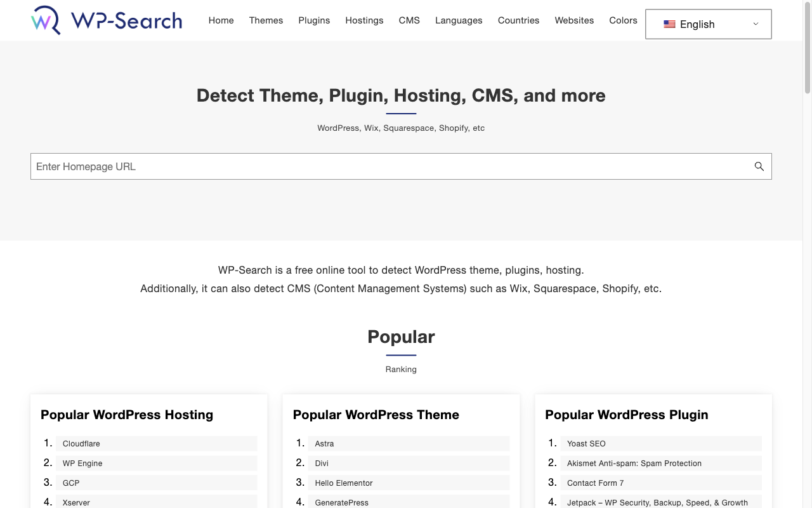This screenshot has height=508, width=812.
Task: Click the search magnifier icon
Action: point(759,166)
